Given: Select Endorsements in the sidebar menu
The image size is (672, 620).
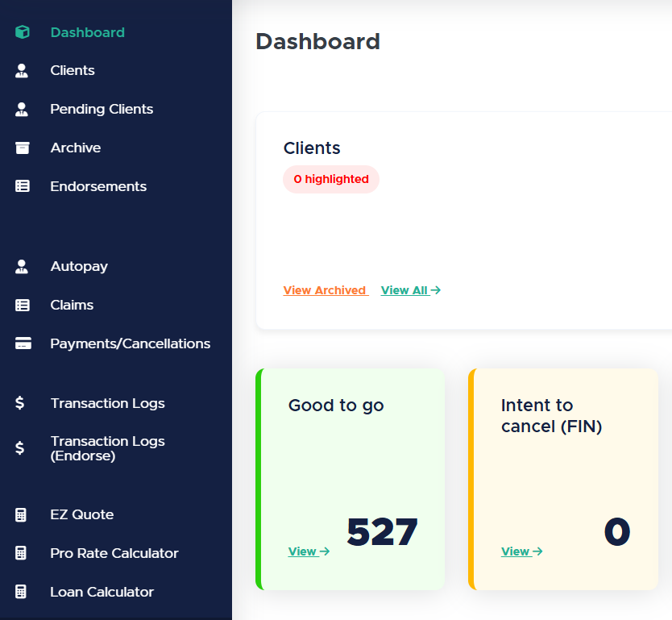Looking at the screenshot, I should [x=98, y=186].
